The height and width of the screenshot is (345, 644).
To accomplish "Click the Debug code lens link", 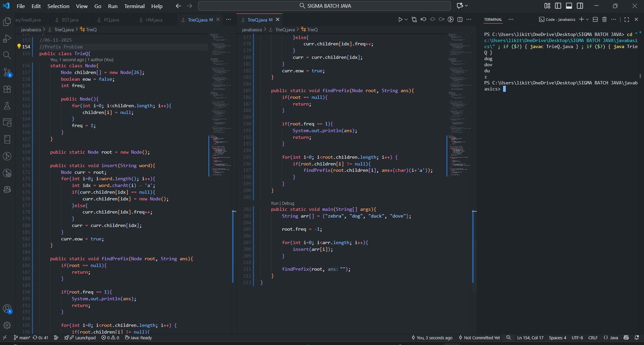I will pos(288,203).
